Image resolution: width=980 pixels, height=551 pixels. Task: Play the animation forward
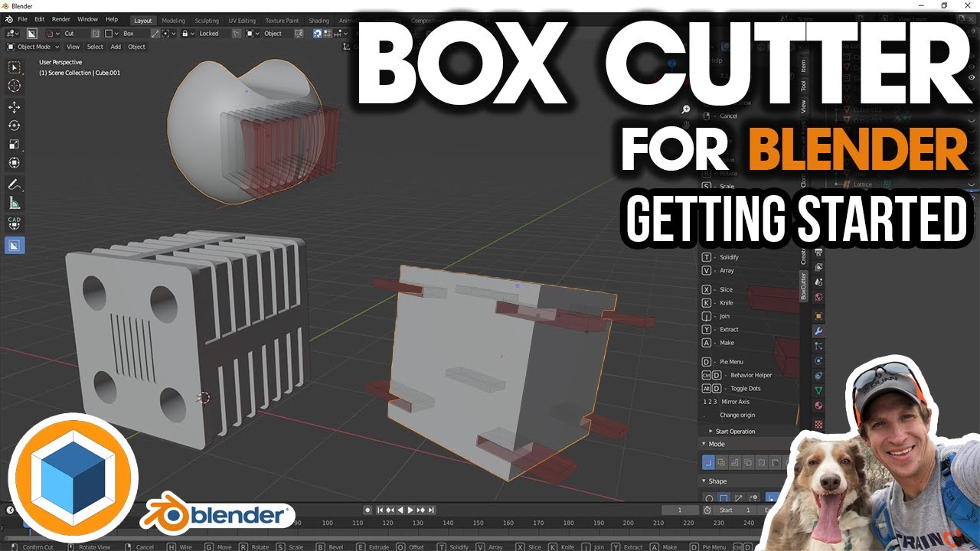410,510
